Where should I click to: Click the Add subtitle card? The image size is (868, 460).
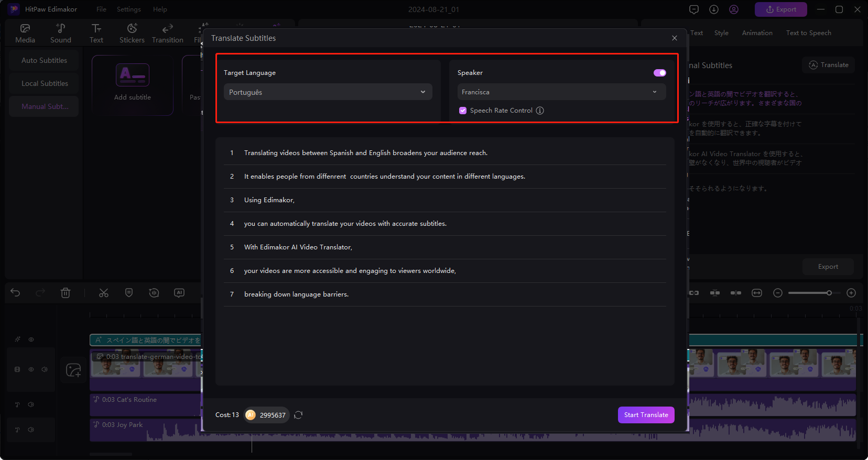(133, 85)
